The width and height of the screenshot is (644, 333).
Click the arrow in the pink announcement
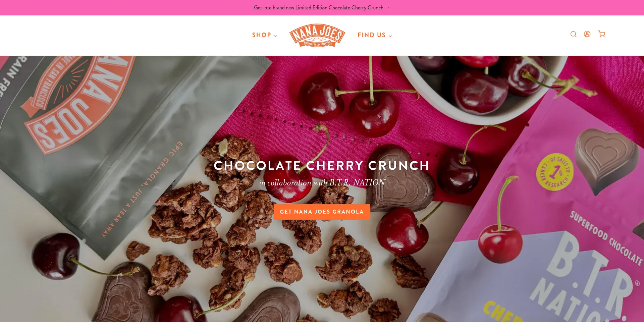pos(387,8)
